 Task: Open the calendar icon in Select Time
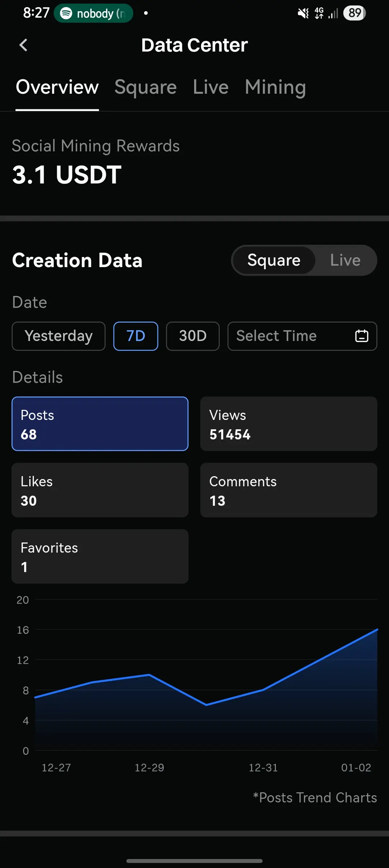click(x=361, y=336)
